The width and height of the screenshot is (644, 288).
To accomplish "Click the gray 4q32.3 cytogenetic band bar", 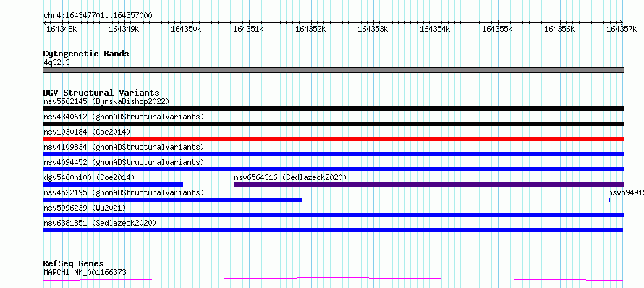I will point(333,70).
